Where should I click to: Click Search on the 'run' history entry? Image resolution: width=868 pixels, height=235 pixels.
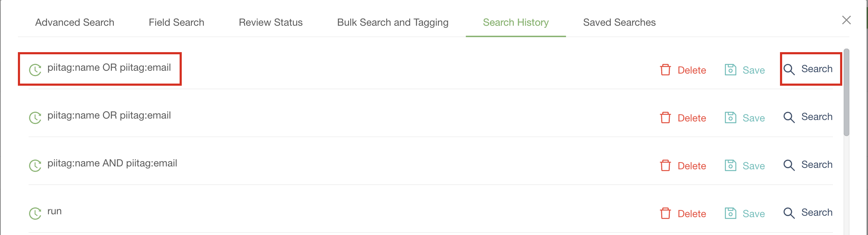coord(818,212)
